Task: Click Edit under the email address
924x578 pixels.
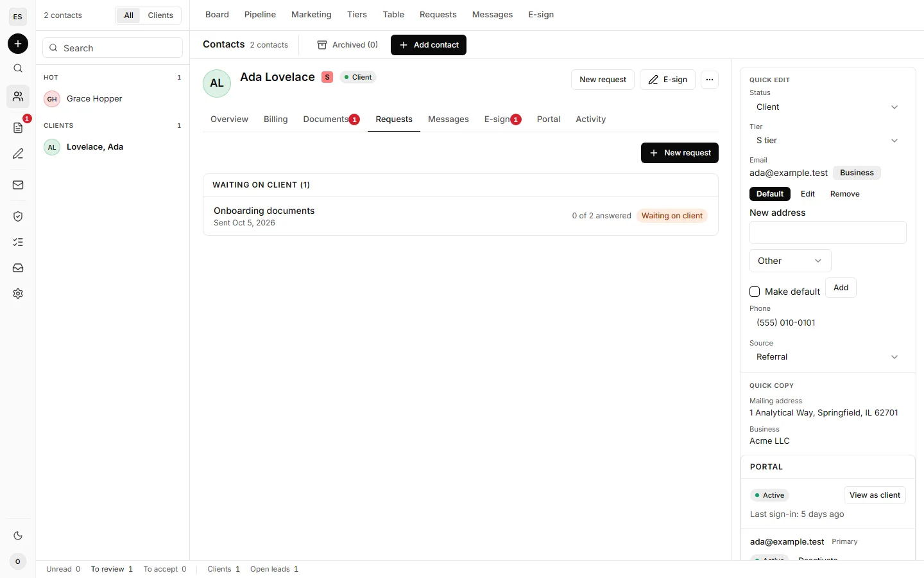Action: (808, 194)
